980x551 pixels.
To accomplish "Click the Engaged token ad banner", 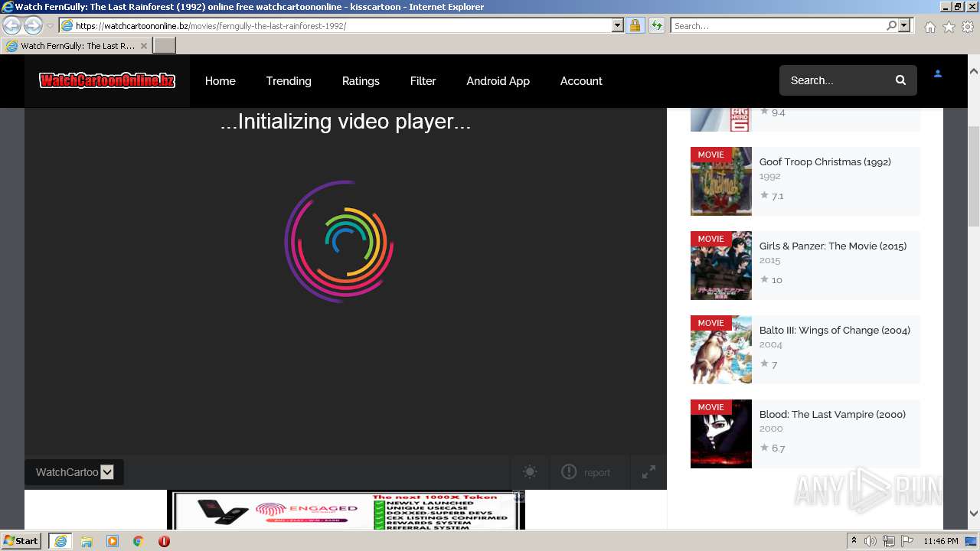I will [346, 510].
